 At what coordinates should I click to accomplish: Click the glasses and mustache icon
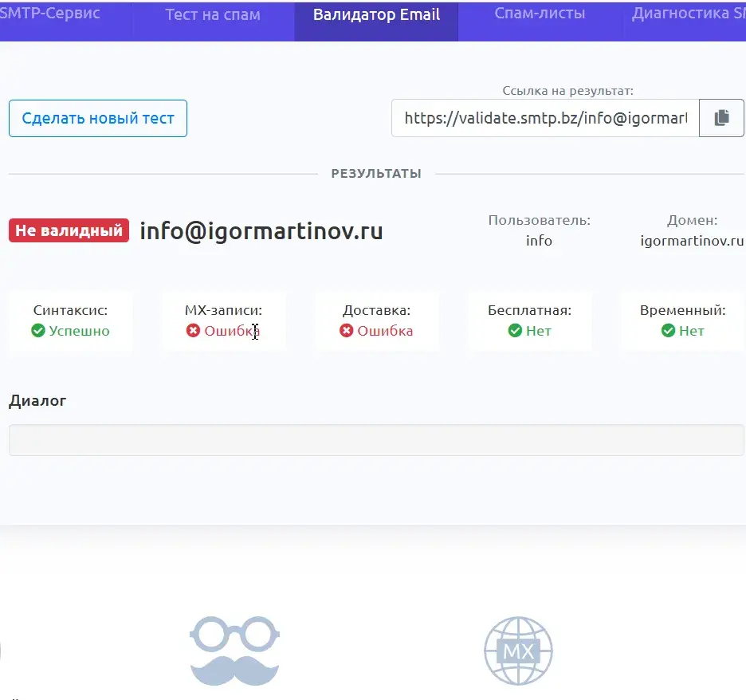[234, 651]
